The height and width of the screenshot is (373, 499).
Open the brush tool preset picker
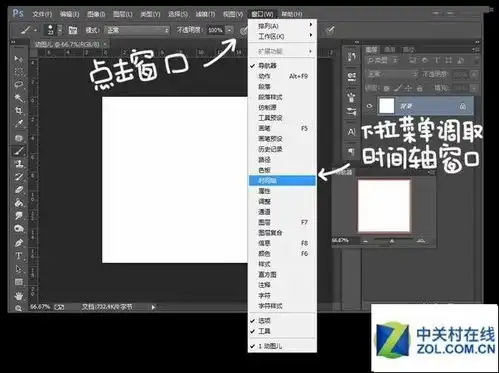point(27,30)
